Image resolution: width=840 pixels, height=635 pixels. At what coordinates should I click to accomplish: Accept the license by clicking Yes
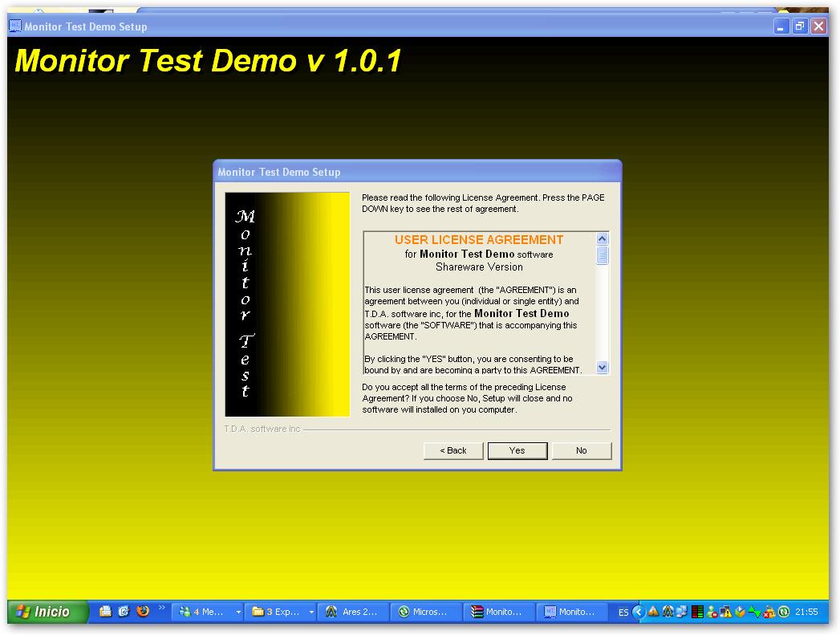pyautogui.click(x=517, y=450)
